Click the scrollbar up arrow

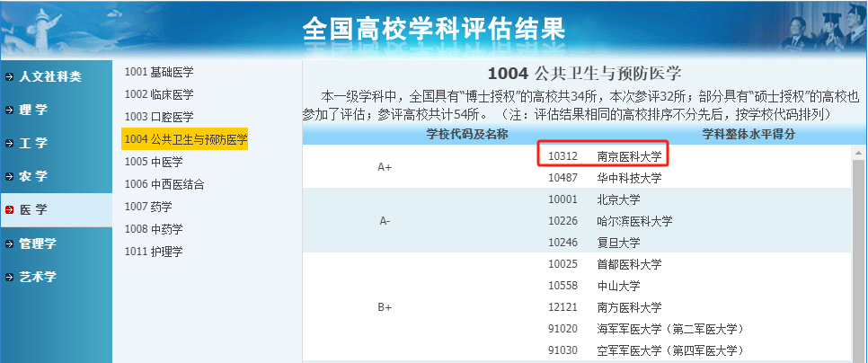[859, 152]
